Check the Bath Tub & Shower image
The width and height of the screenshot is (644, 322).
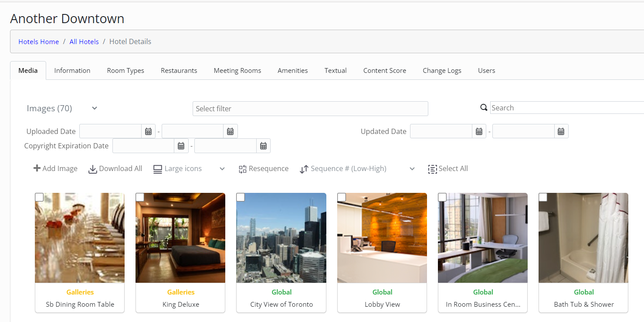click(543, 197)
